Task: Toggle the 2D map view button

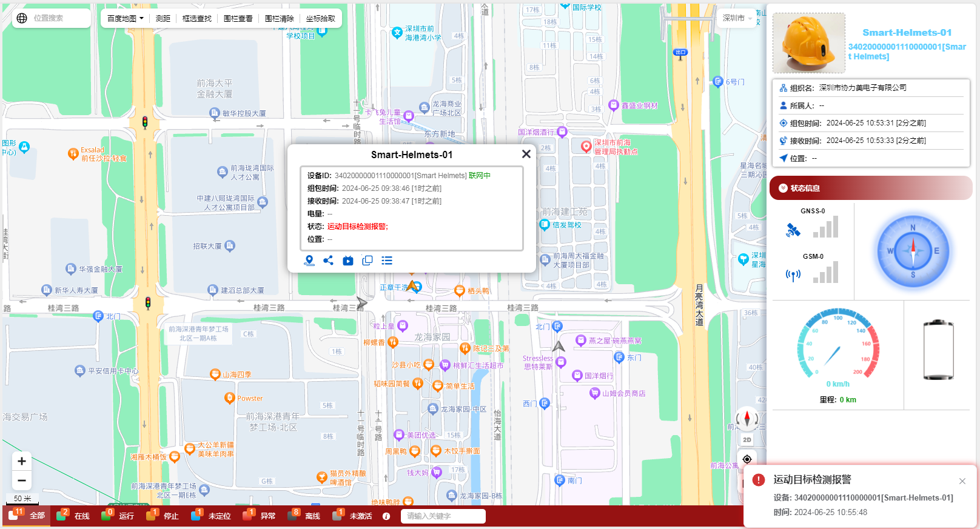Action: (747, 440)
